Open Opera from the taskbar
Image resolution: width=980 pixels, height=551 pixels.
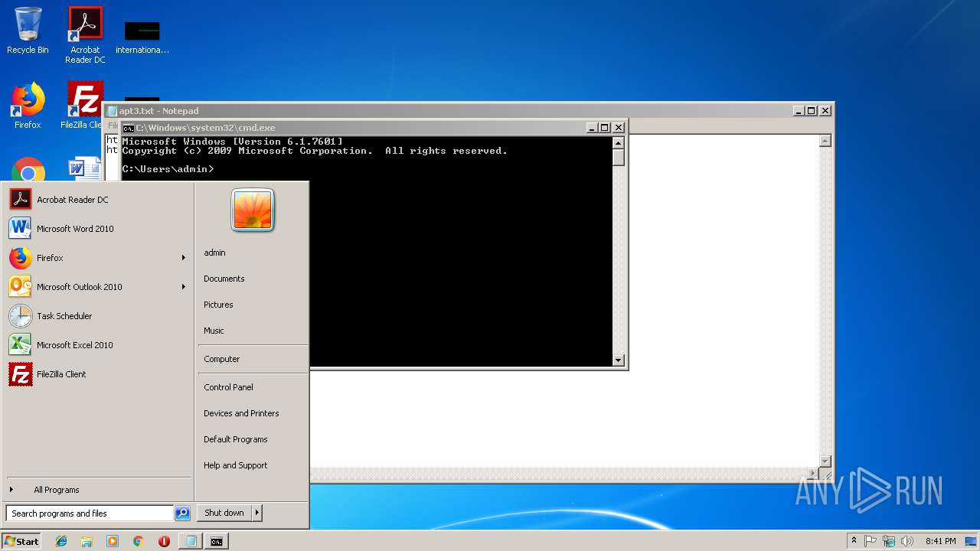pos(164,541)
